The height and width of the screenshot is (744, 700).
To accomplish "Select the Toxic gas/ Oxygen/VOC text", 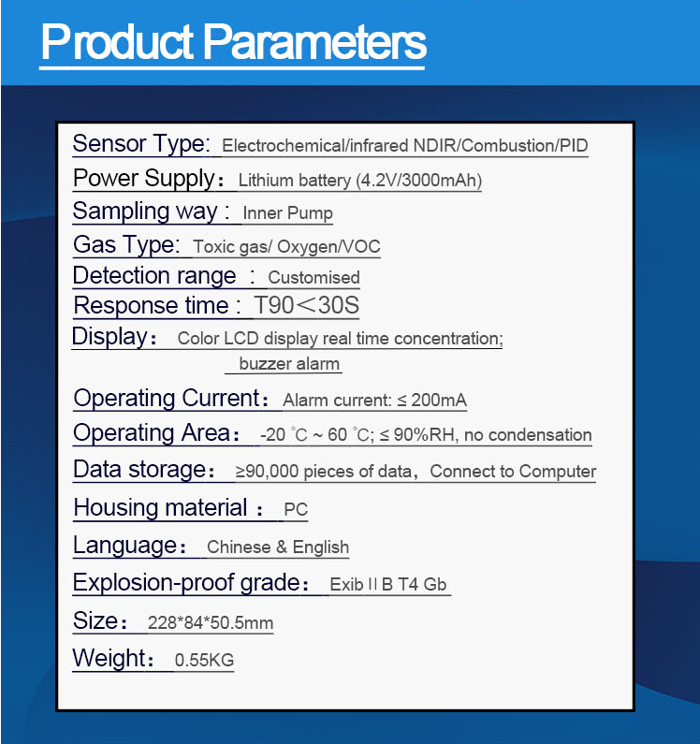I will (x=286, y=247).
